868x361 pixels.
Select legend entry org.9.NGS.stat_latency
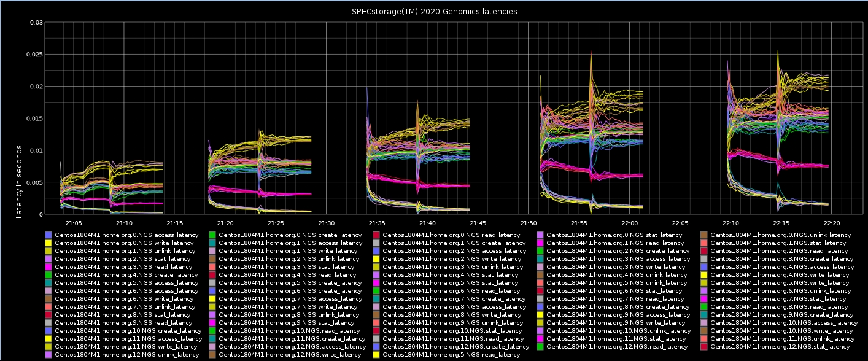[x=283, y=323]
